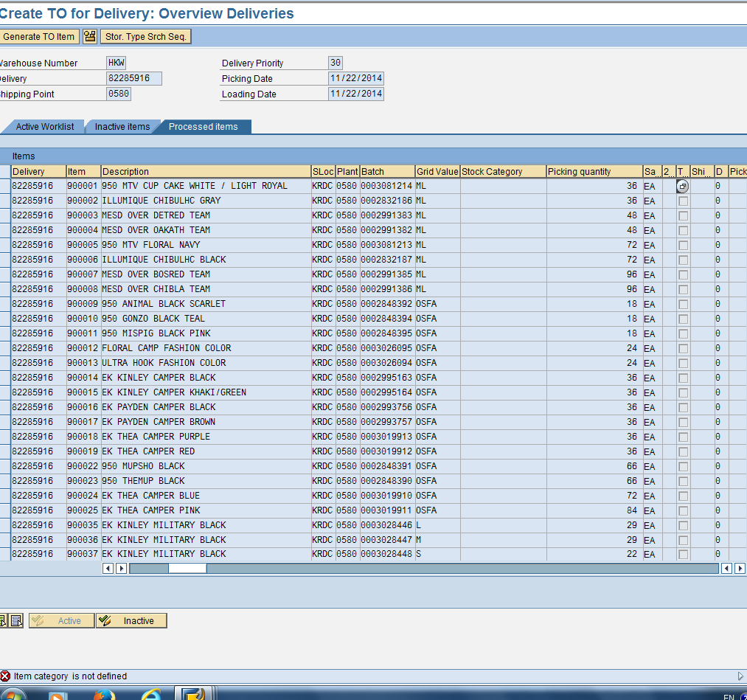747x700 pixels.
Task: Click the select-all icon left of Active button
Action: pos(2,620)
